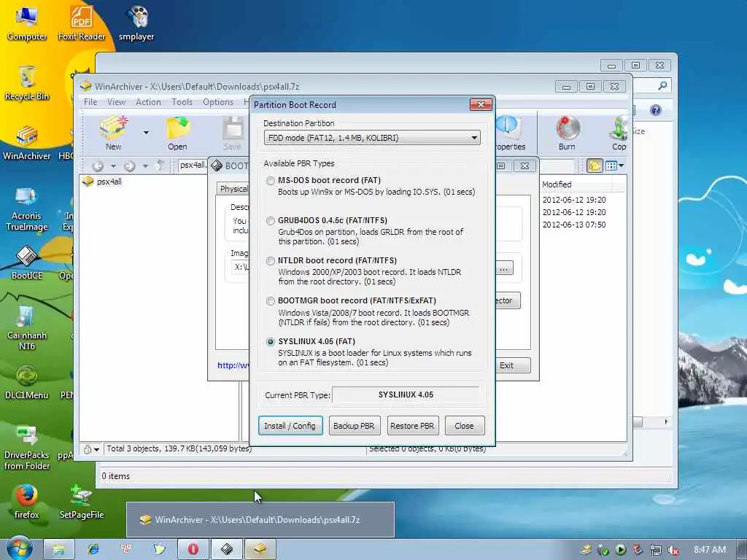
Task: Click the Copy toolbar icon in WinArchiver
Action: [619, 133]
